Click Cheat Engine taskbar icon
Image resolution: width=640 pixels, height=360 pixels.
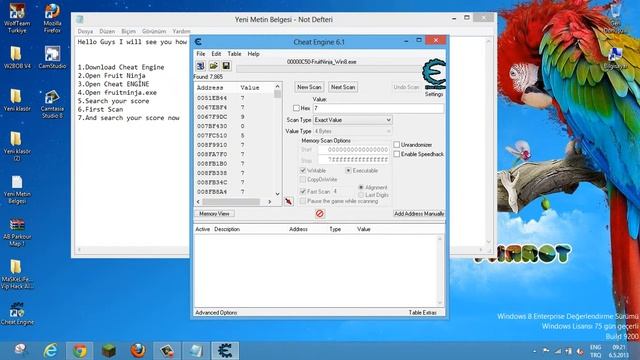click(x=225, y=351)
